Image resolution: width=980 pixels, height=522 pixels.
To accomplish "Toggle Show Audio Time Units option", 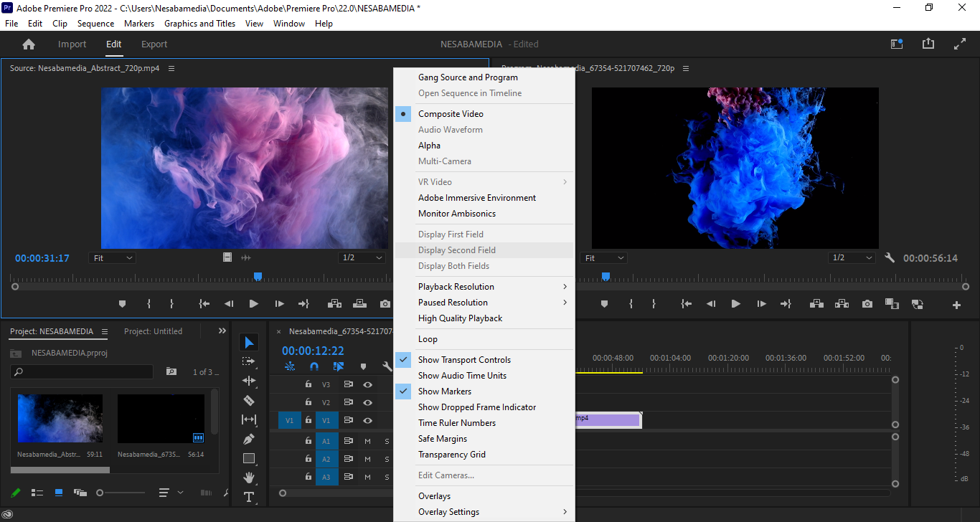I will pyautogui.click(x=462, y=376).
